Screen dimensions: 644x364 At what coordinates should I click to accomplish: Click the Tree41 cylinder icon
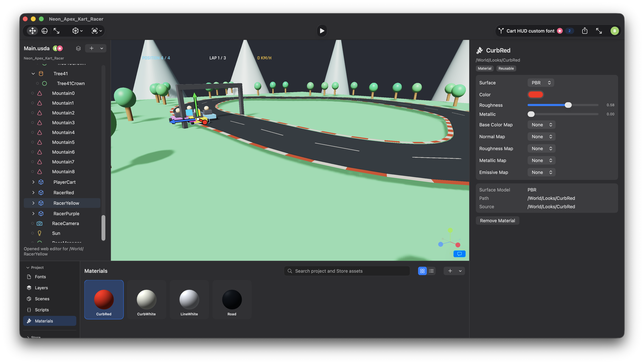pos(41,73)
